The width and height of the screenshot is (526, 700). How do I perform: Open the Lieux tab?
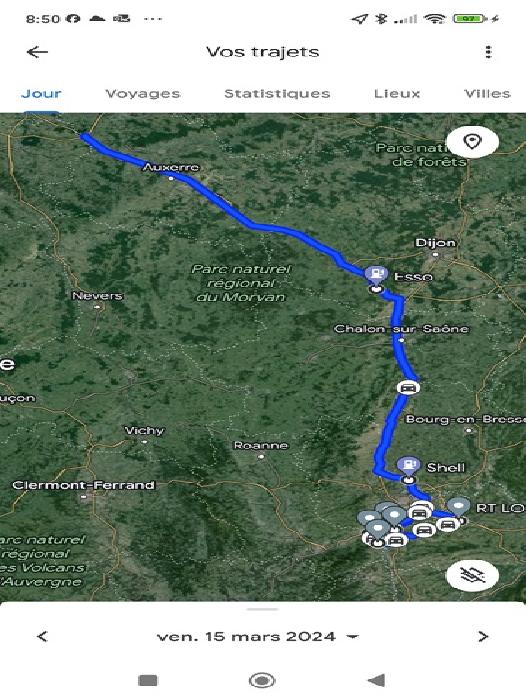coord(397,94)
